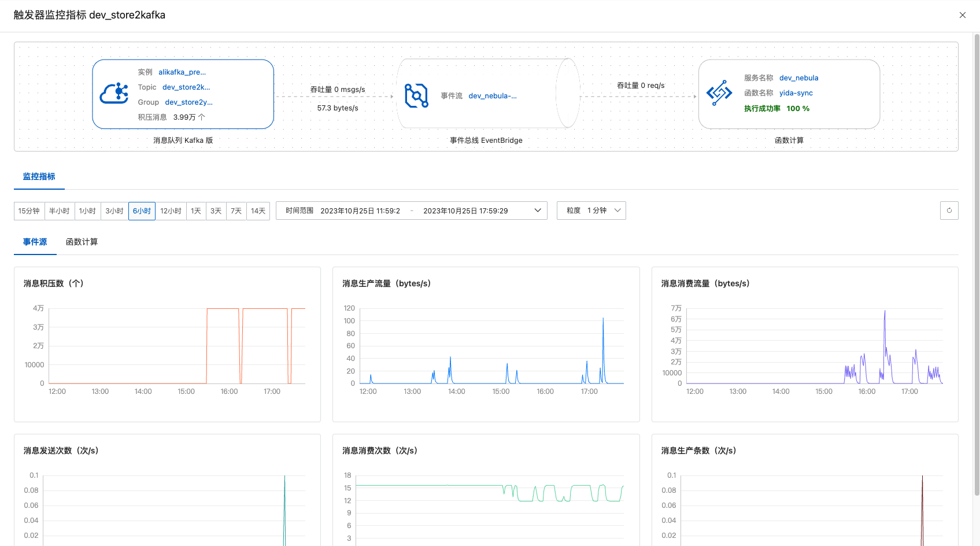
Task: Click the 消息消费次数 (次/s) chart
Action: (x=486, y=490)
